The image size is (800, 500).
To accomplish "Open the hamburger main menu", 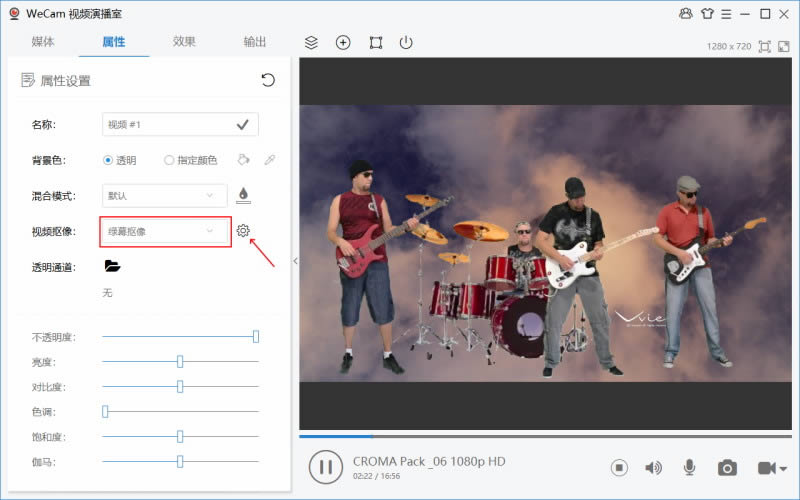I will 726,14.
